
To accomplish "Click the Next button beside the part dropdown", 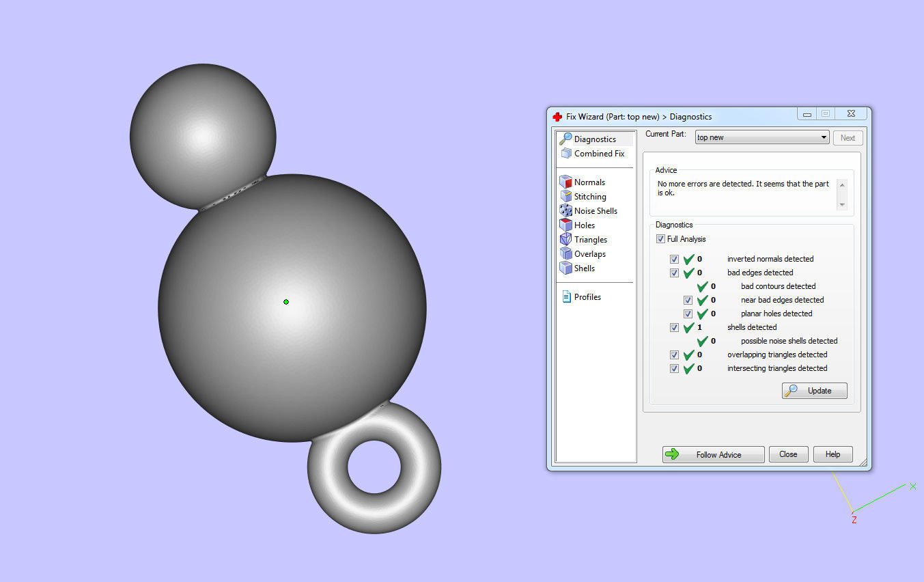I will (848, 137).
